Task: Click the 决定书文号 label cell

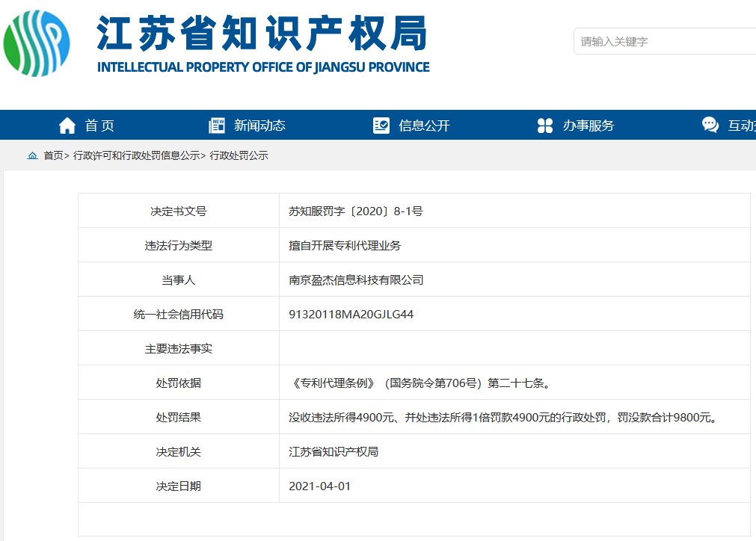Action: 179,211
